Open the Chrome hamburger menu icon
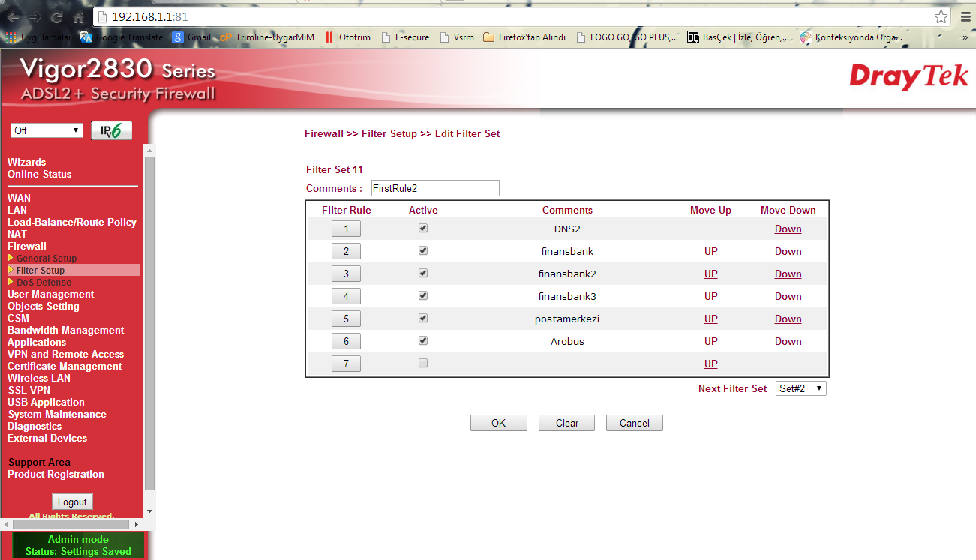 click(965, 16)
